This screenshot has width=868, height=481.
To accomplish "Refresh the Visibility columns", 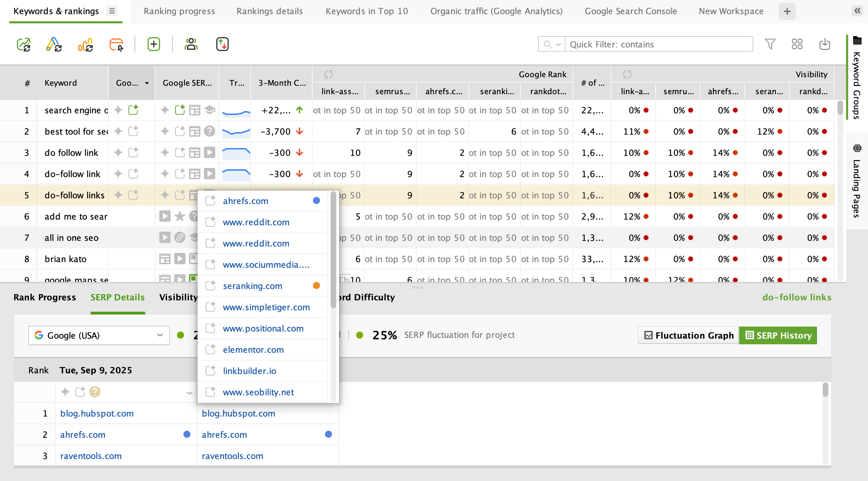I will click(x=627, y=74).
